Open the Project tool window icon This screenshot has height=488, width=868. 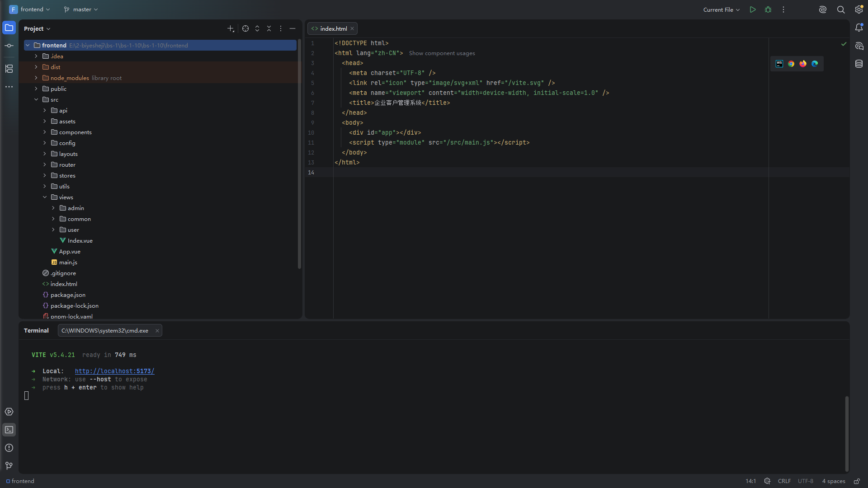pos(9,28)
